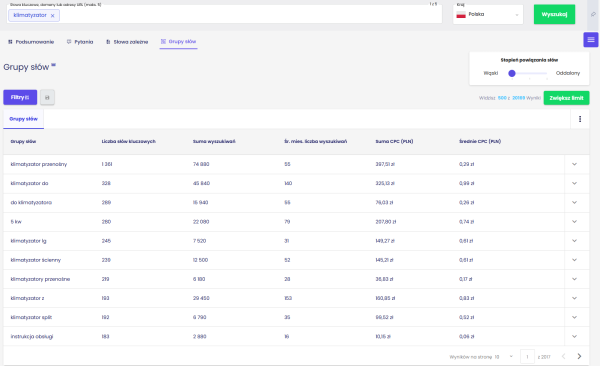Click the 5 kw group name
Image resolution: width=600 pixels, height=366 pixels.
pyautogui.click(x=16, y=222)
